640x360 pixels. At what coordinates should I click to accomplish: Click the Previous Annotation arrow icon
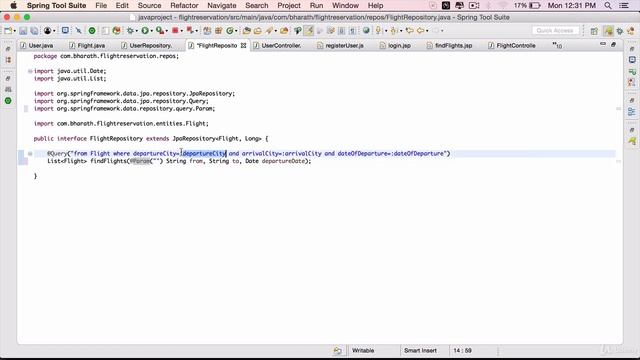(393, 31)
